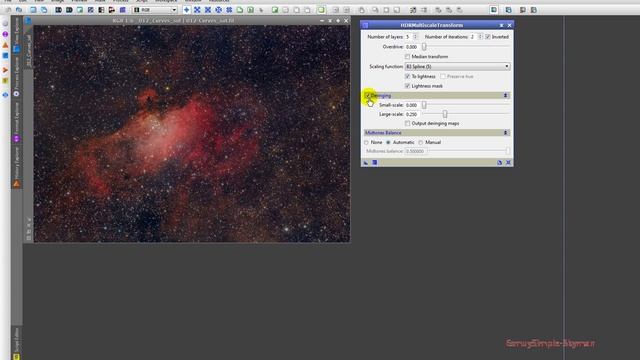Collapse the Midtones Balance section with its arrow

(505, 133)
